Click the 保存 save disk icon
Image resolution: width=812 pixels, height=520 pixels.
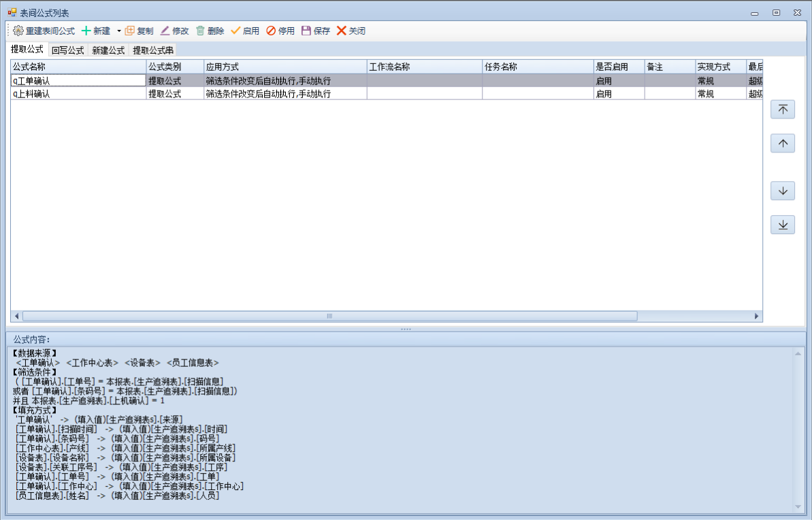(x=306, y=31)
